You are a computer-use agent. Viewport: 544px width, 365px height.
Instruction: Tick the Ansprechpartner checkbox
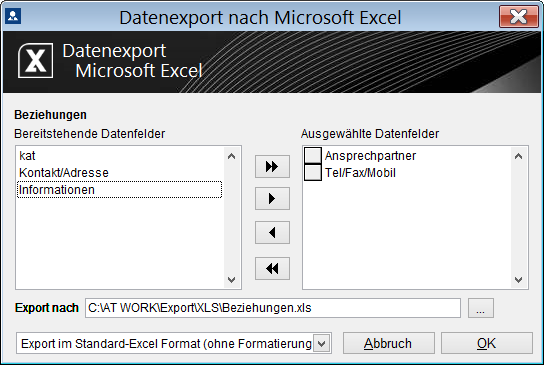[x=313, y=155]
